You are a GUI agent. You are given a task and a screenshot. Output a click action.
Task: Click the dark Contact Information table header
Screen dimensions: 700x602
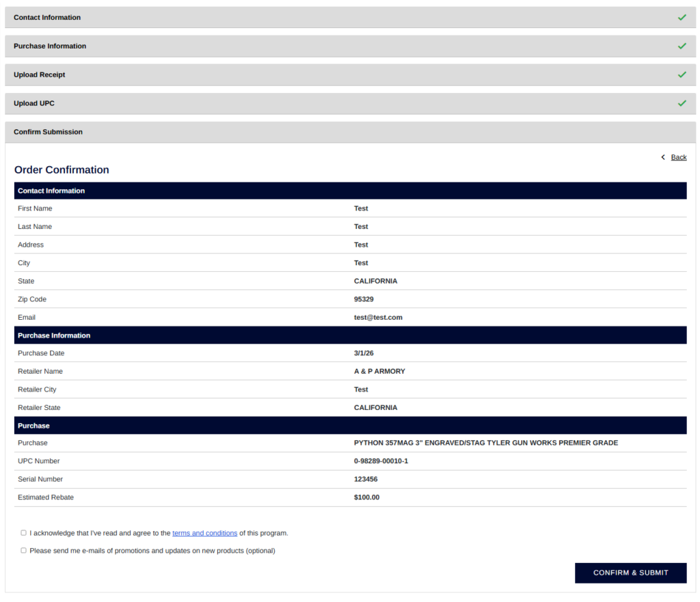(x=350, y=191)
